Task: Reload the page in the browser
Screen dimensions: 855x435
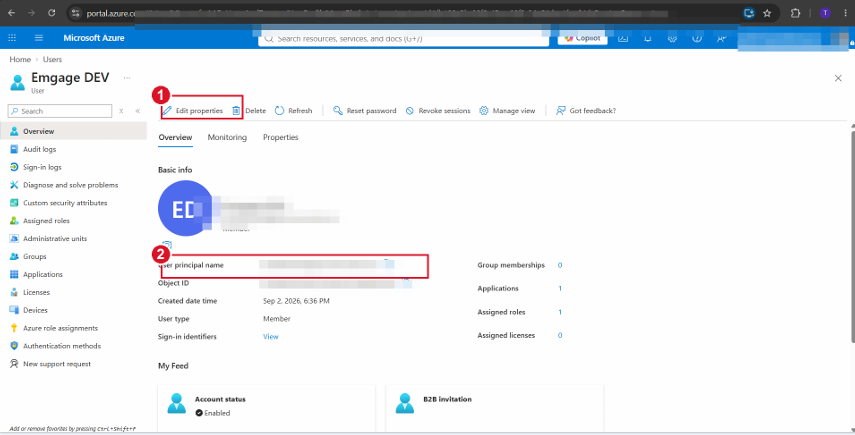Action: click(x=51, y=13)
